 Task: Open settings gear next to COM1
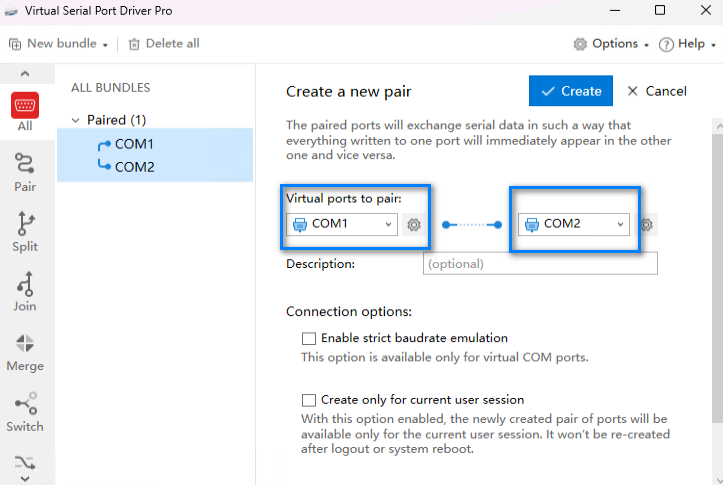[x=414, y=225]
